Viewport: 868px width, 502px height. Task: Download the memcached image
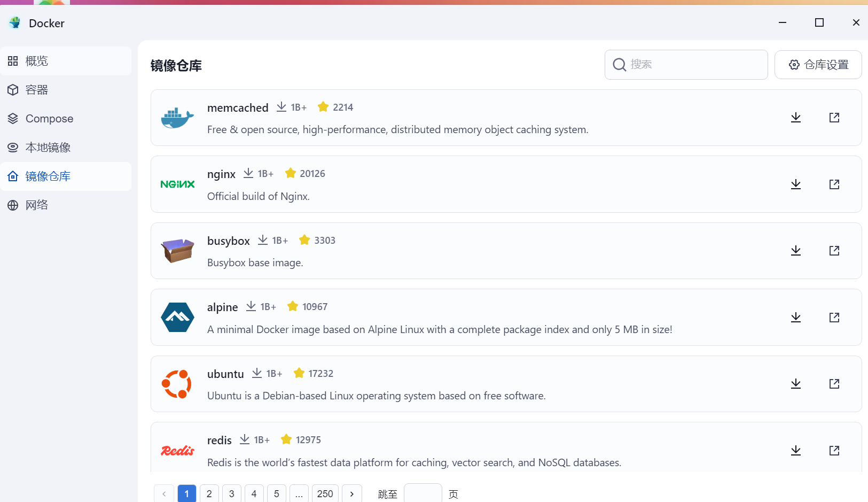point(796,118)
